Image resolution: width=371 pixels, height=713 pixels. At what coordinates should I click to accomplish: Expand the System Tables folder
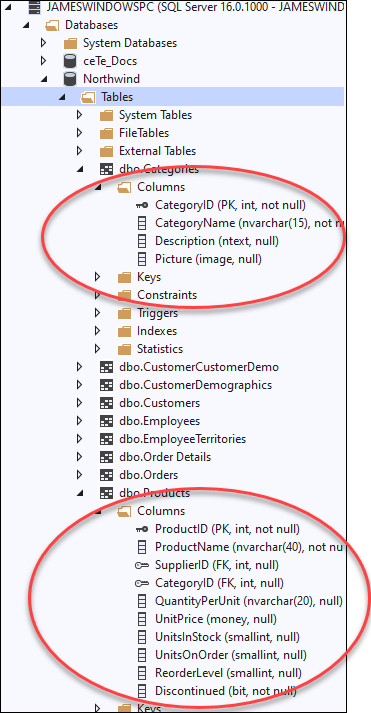point(80,115)
